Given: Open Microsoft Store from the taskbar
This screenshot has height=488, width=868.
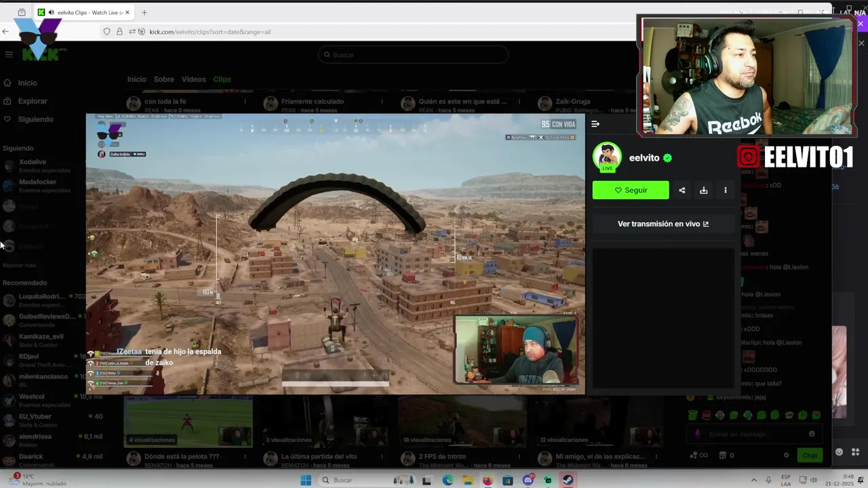Looking at the screenshot, I should coord(508,481).
